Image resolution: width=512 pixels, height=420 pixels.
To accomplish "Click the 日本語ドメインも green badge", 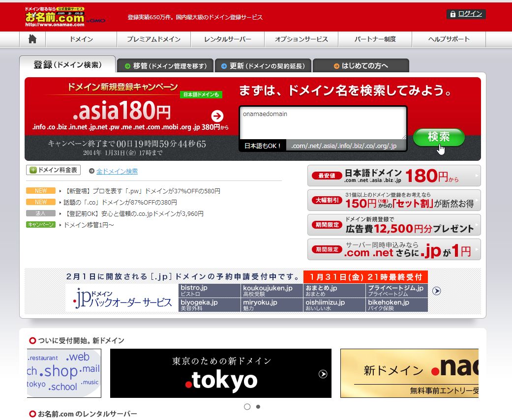I will [x=201, y=95].
